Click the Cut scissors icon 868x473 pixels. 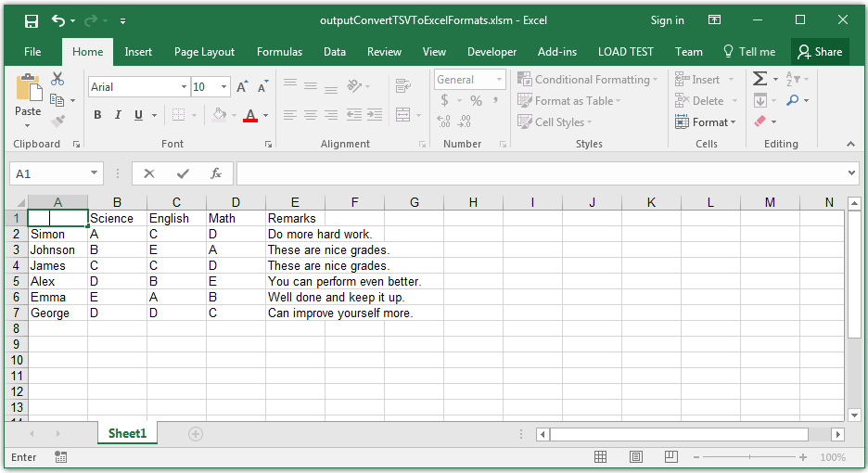click(x=57, y=79)
